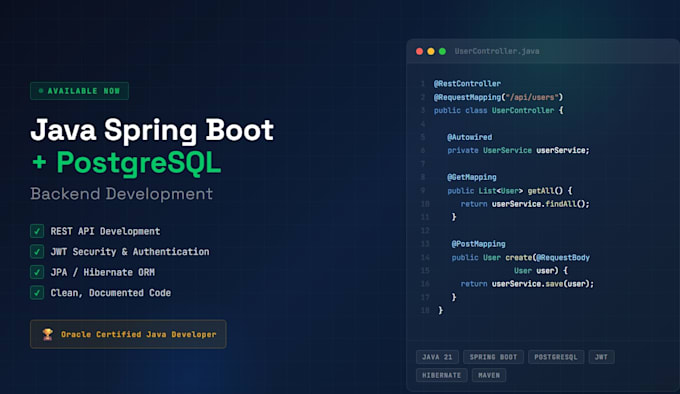The width and height of the screenshot is (680, 394).
Task: Click the POSTGRESQL tag
Action: pos(556,357)
